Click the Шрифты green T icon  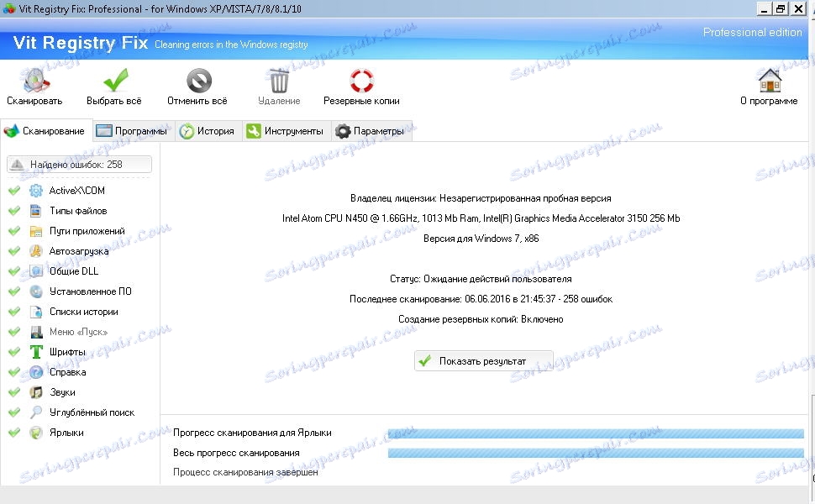coord(36,352)
